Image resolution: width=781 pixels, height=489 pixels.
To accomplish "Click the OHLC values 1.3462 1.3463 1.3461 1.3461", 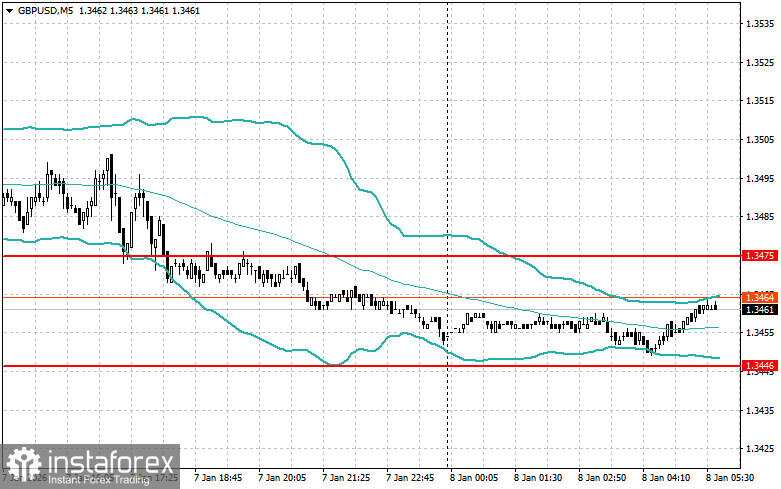I will (x=139, y=10).
